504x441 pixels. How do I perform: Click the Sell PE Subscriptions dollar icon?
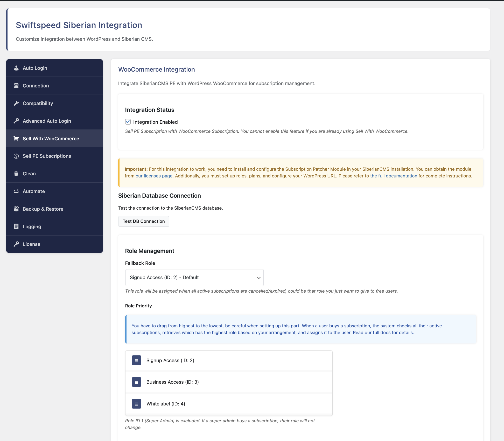[x=16, y=156]
